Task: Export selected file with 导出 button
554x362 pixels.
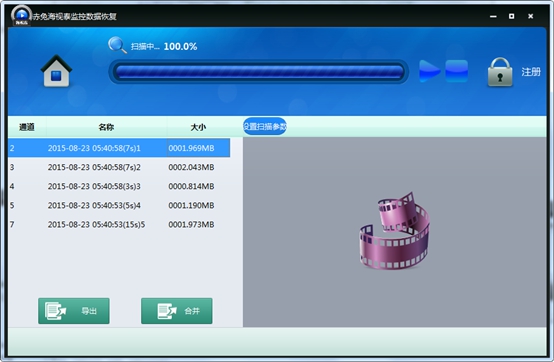Action: pos(74,311)
